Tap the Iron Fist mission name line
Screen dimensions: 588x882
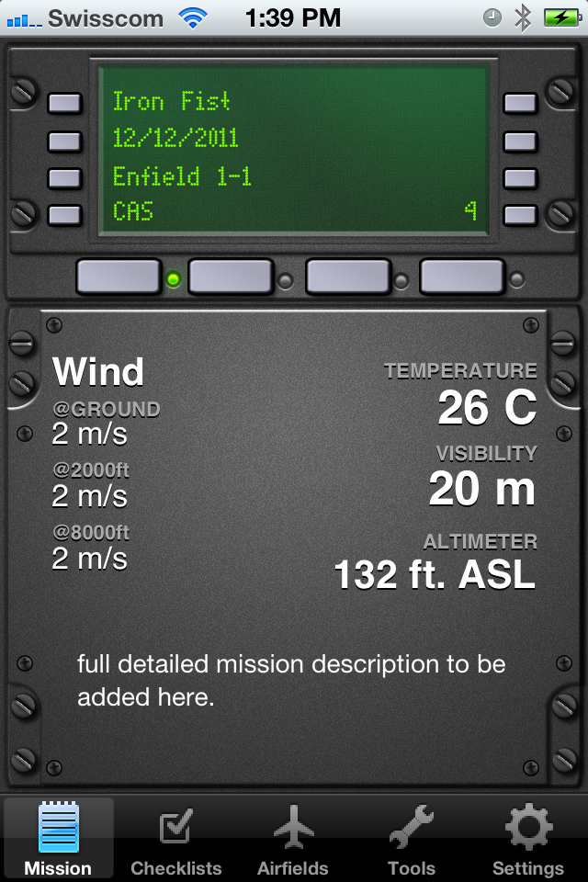point(171,102)
